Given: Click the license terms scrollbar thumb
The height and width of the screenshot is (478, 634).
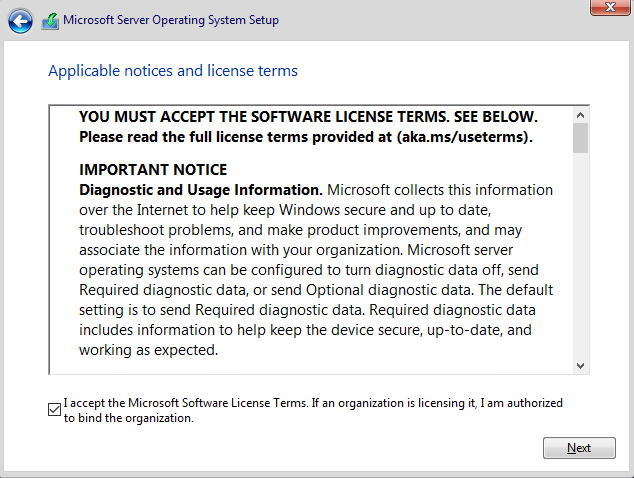Looking at the screenshot, I should pyautogui.click(x=580, y=138).
